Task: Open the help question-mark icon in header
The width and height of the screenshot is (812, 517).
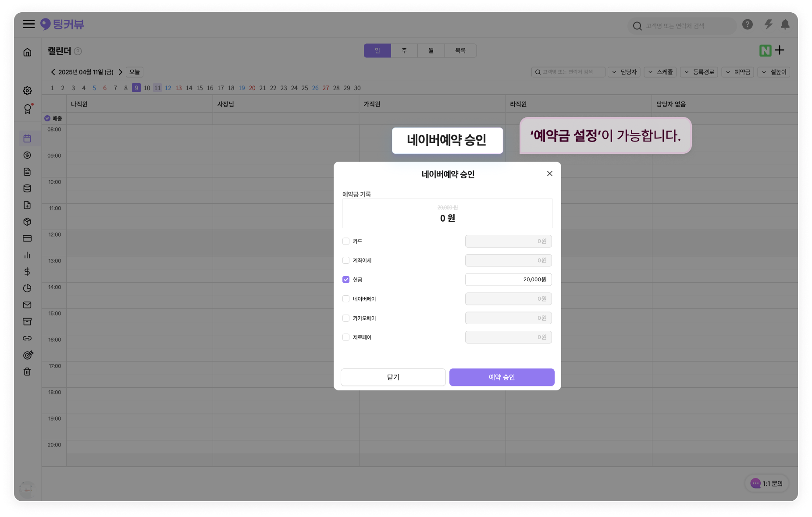Action: click(748, 25)
